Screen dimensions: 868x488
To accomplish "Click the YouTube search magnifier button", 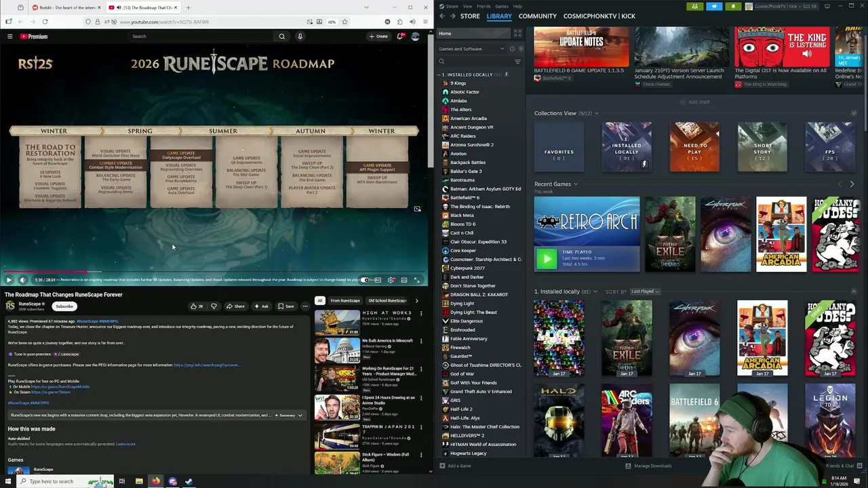I will tap(282, 37).
